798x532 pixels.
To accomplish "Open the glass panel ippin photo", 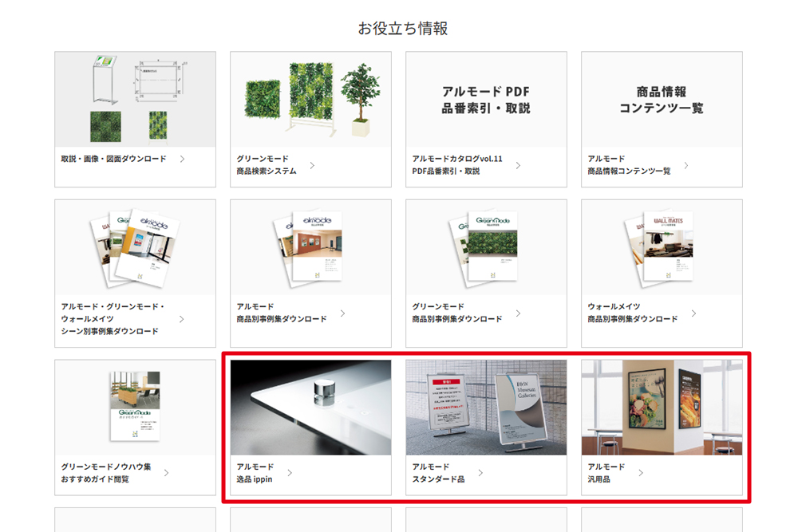I will [x=310, y=407].
